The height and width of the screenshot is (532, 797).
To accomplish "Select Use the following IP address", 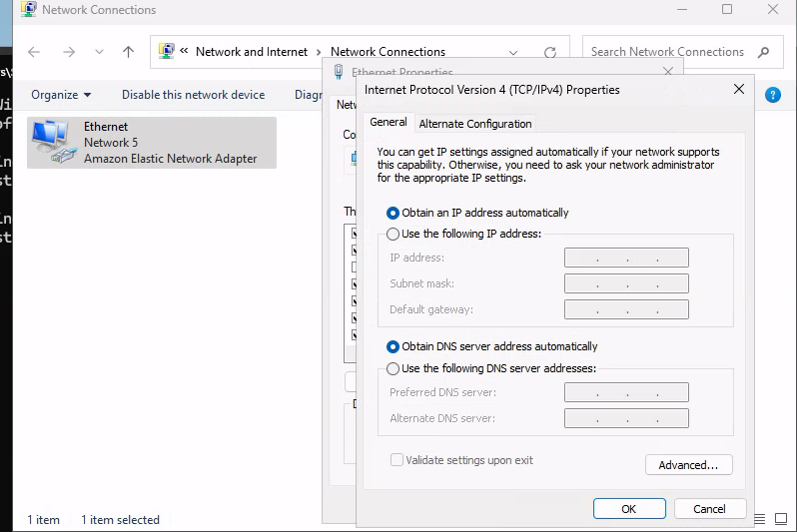I will [x=393, y=234].
